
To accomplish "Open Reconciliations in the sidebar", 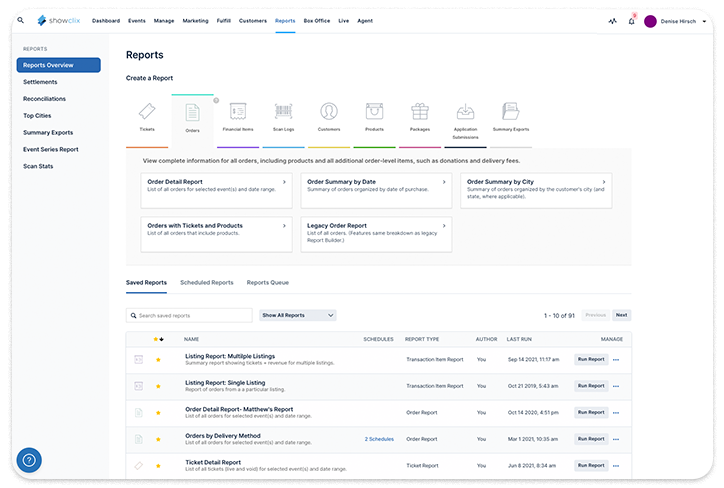I will click(44, 99).
